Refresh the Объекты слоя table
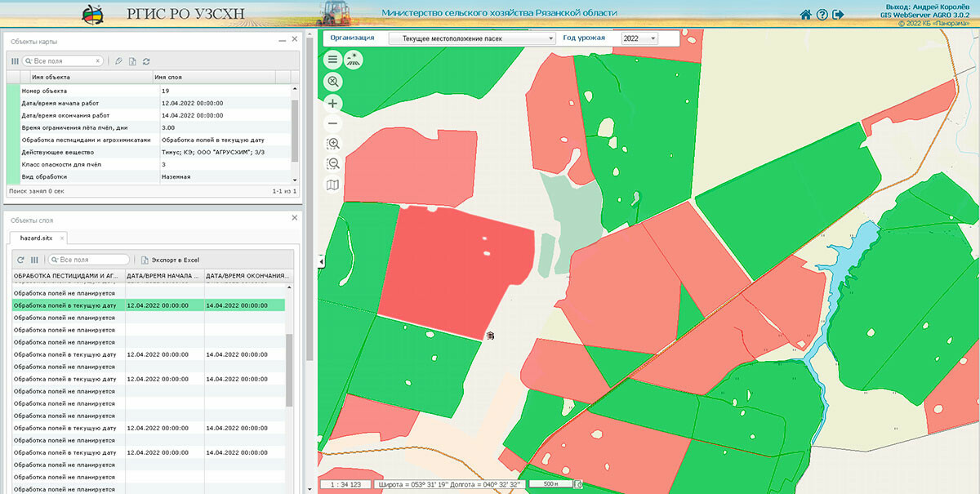Image resolution: width=980 pixels, height=494 pixels. 20,260
